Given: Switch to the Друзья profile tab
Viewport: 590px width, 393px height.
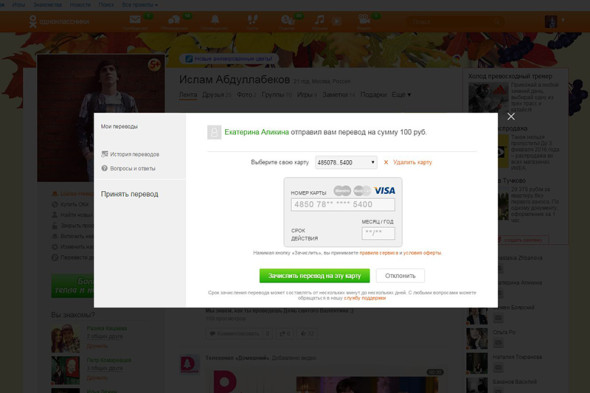Looking at the screenshot, I should coord(217,94).
